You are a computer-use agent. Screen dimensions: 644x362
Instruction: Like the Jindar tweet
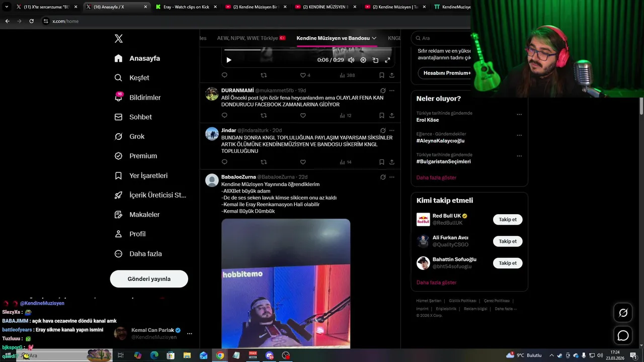(x=303, y=162)
